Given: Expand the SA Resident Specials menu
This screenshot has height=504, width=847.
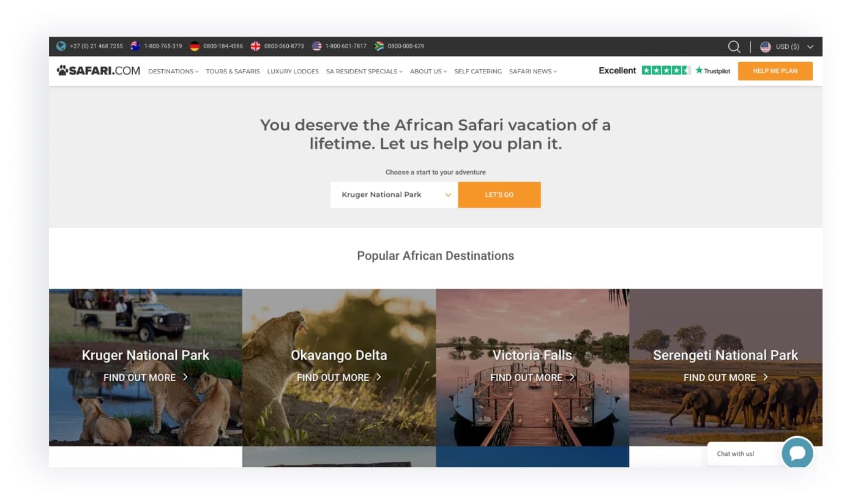Looking at the screenshot, I should (364, 72).
